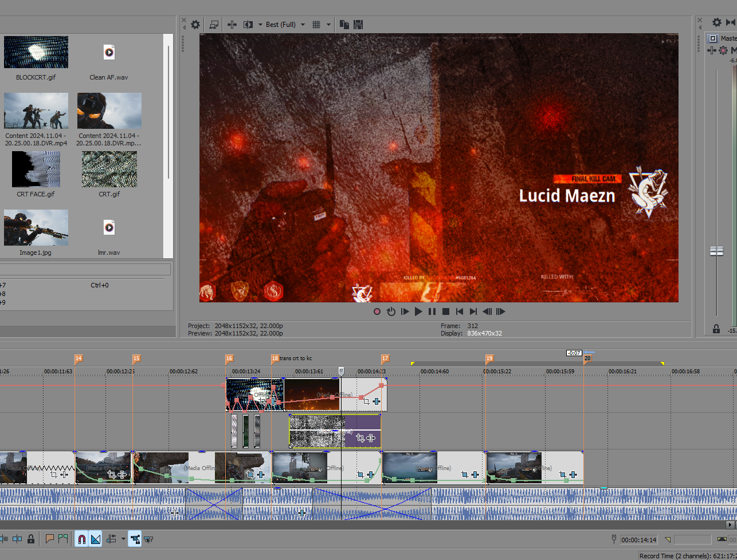Screen dimensions: 737x560
Task: Click the Record button under the preview
Action: (x=377, y=311)
